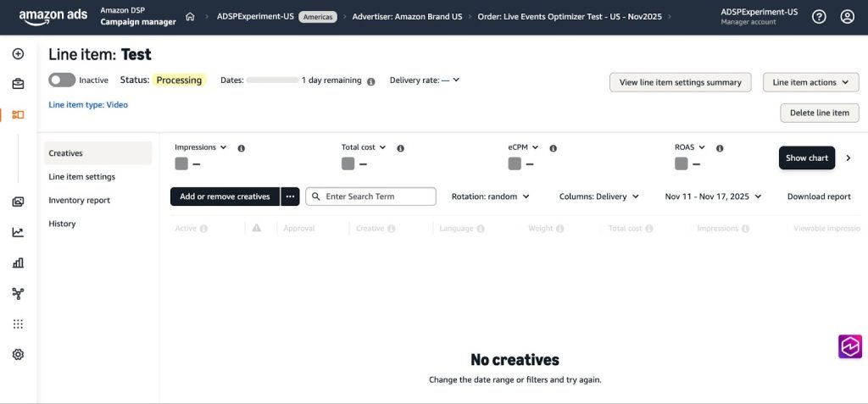Image resolution: width=868 pixels, height=404 pixels.
Task: Open the ROAS metric dropdown
Action: point(690,147)
